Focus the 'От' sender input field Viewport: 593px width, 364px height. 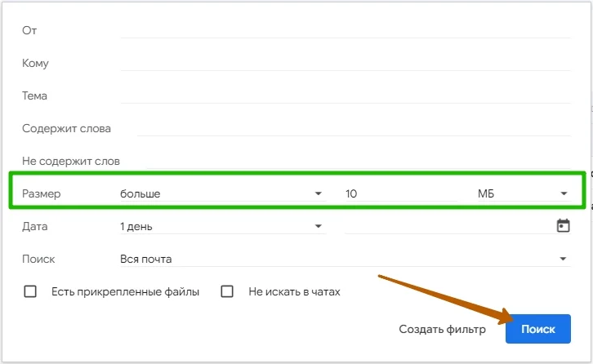(345, 30)
